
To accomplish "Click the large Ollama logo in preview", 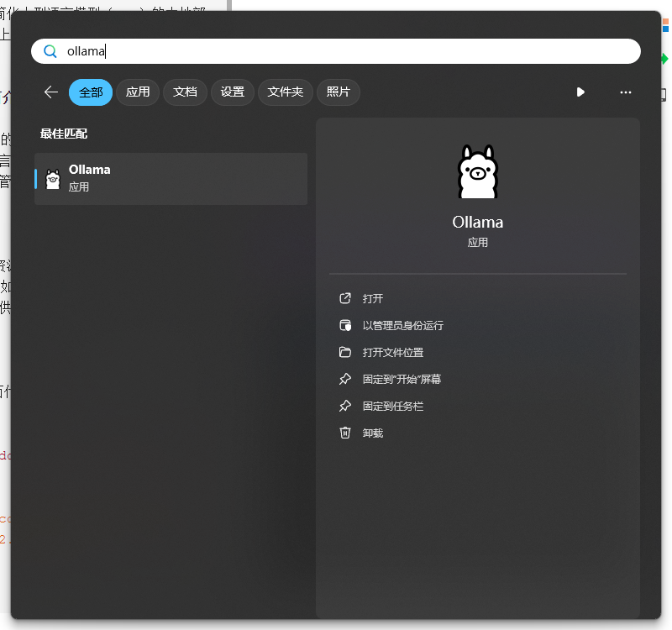I will coord(478,171).
